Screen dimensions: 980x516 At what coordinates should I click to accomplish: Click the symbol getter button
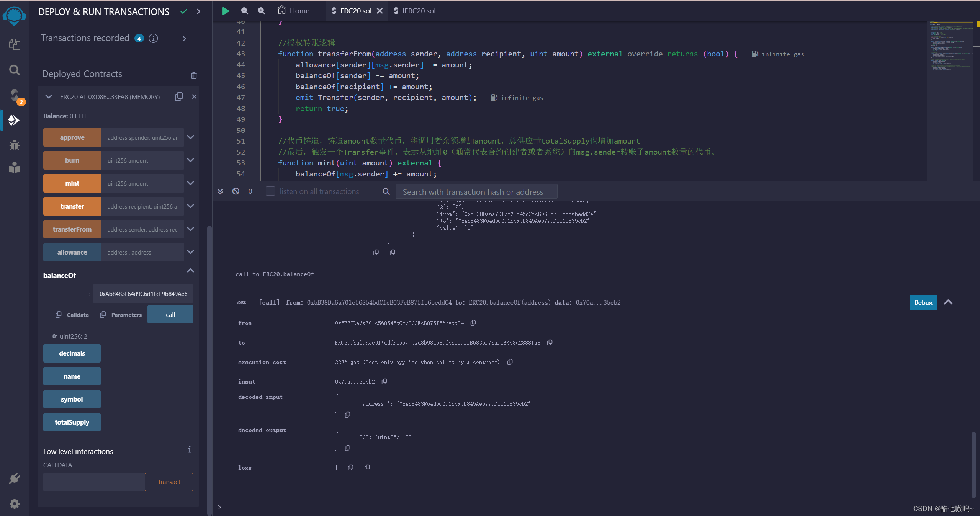click(x=72, y=399)
